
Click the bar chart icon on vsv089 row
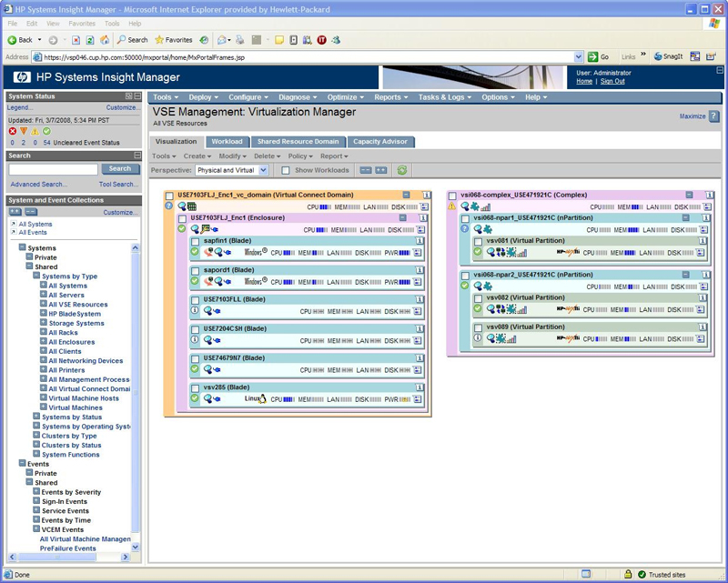(511, 339)
